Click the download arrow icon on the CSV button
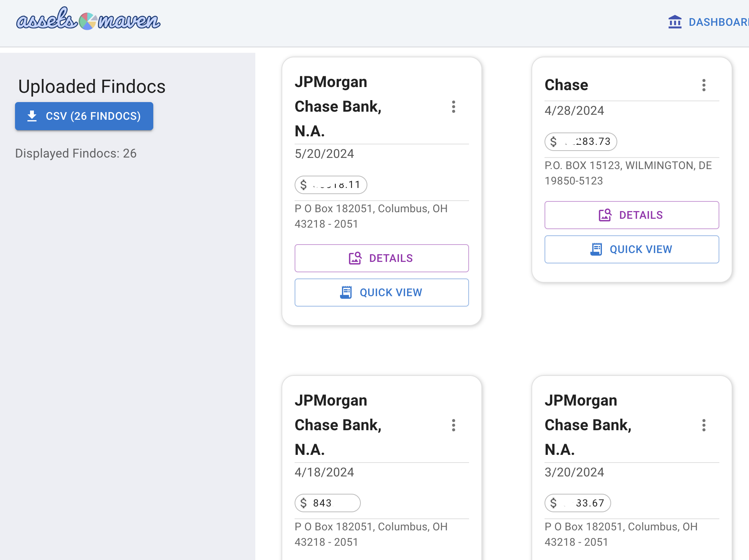This screenshot has width=749, height=560. [x=32, y=116]
